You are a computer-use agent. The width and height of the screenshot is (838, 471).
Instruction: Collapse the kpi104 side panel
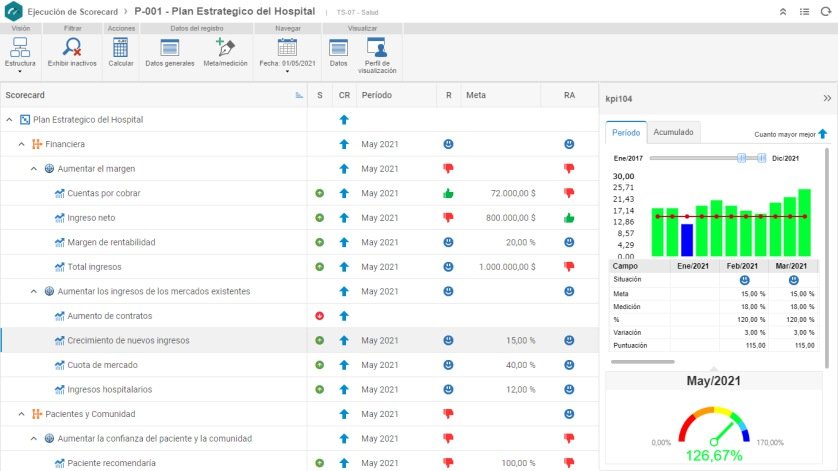[x=827, y=98]
